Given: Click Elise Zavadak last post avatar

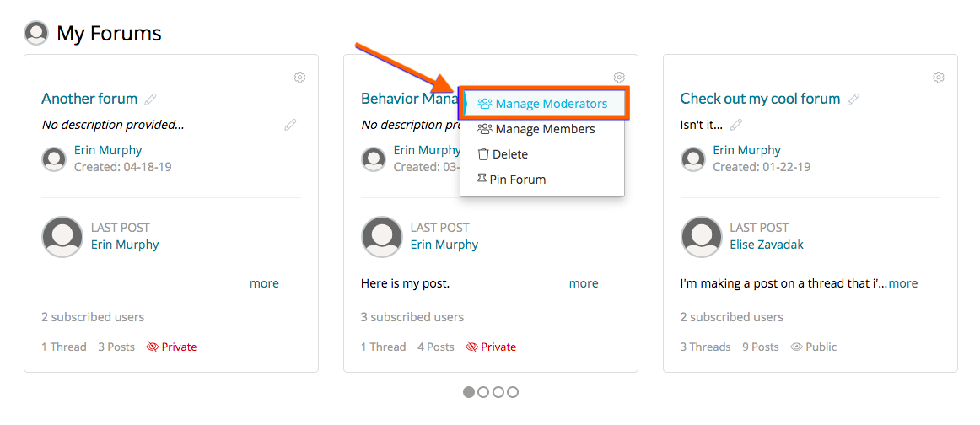Looking at the screenshot, I should tap(701, 237).
